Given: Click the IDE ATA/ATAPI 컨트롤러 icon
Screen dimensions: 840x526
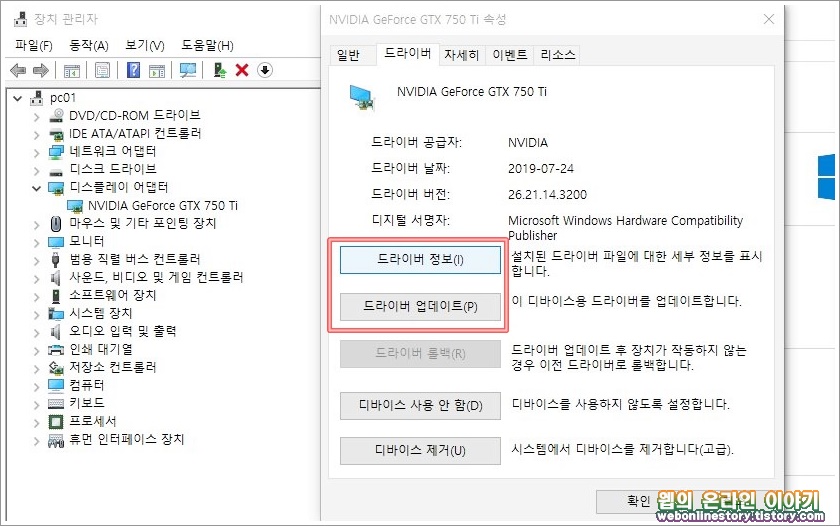Looking at the screenshot, I should [56, 133].
